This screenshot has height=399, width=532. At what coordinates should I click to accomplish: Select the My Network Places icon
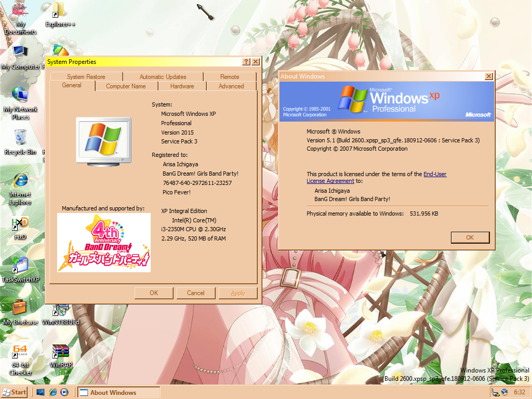pyautogui.click(x=20, y=103)
